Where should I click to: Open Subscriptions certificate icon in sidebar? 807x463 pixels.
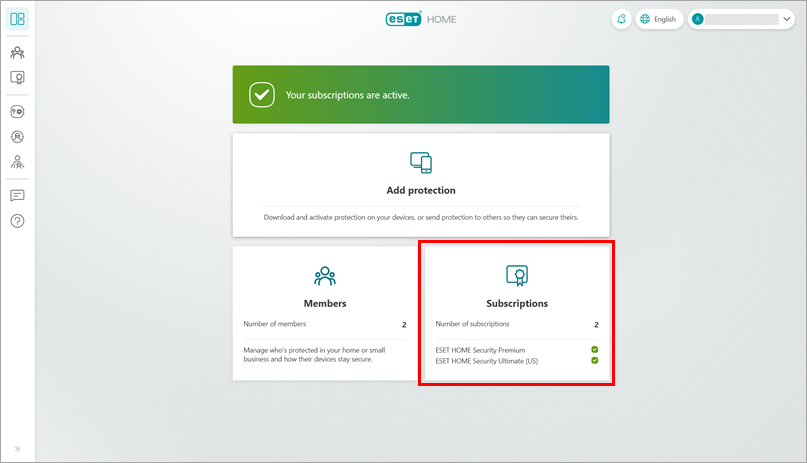(17, 77)
